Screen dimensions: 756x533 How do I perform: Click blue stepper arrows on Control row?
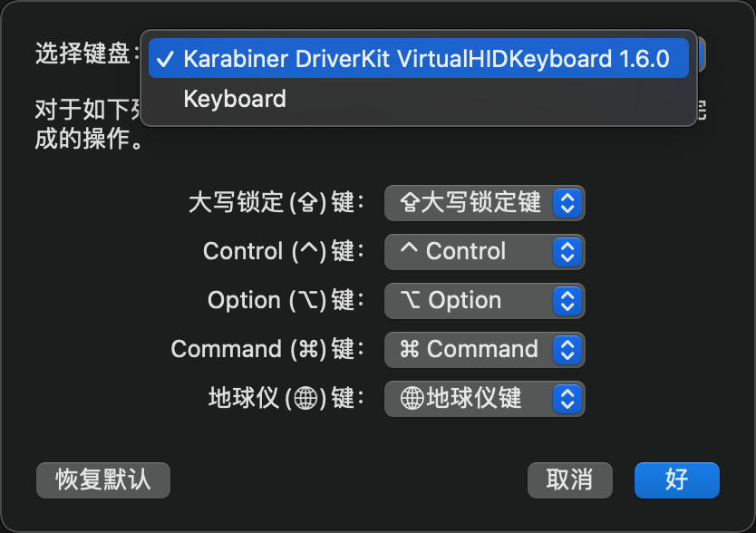pyautogui.click(x=567, y=252)
